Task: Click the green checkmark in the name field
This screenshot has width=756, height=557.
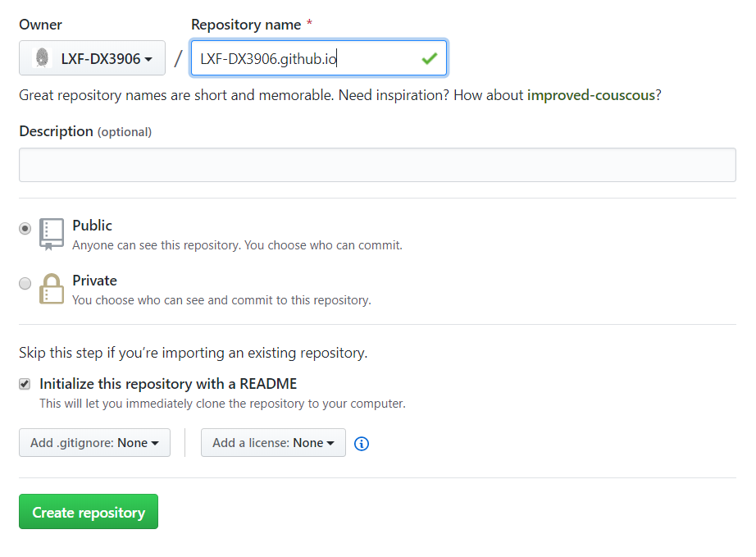Action: coord(429,58)
